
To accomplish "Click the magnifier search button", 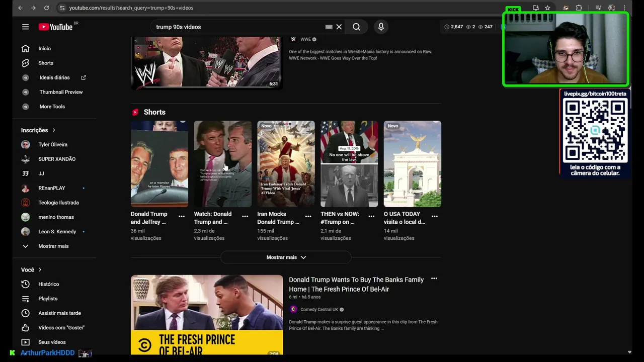I will 356,27.
